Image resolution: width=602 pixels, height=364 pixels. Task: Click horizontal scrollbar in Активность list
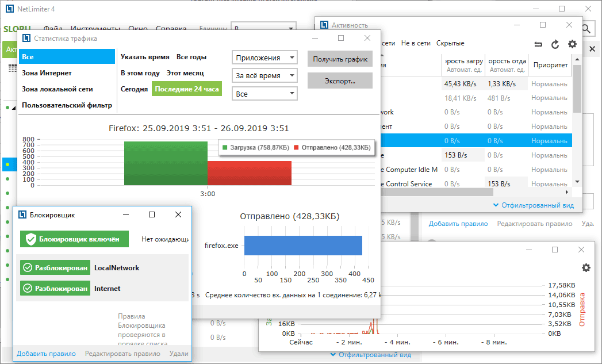coord(438,192)
